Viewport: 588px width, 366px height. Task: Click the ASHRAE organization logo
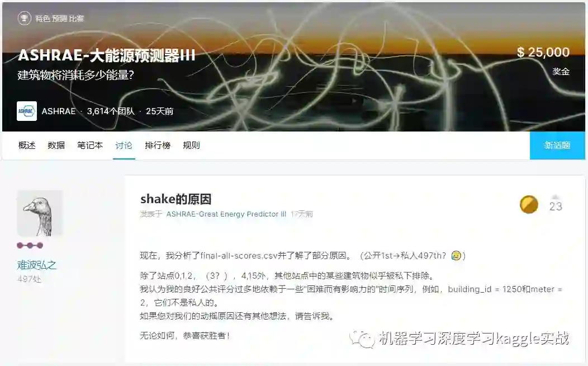click(27, 111)
